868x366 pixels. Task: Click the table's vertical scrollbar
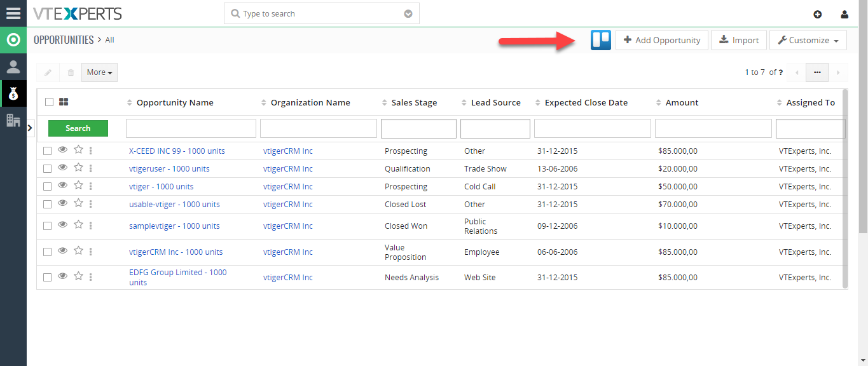click(x=845, y=188)
